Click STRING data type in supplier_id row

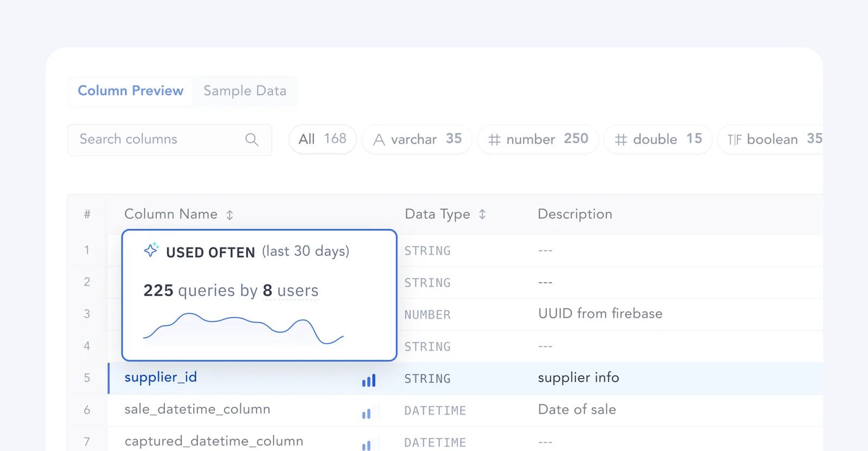pos(427,379)
